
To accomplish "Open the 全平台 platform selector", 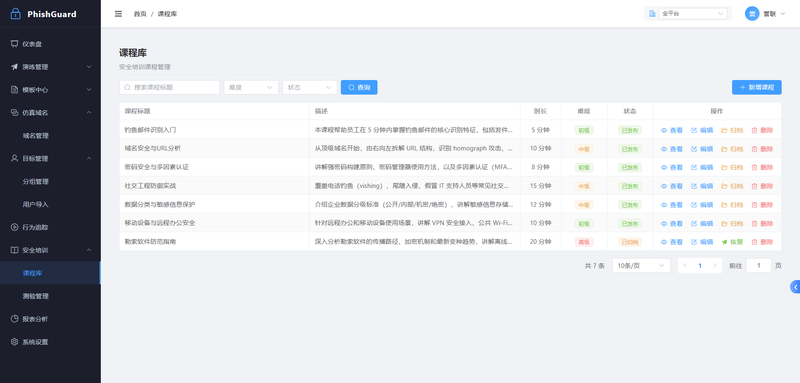I will coord(693,14).
